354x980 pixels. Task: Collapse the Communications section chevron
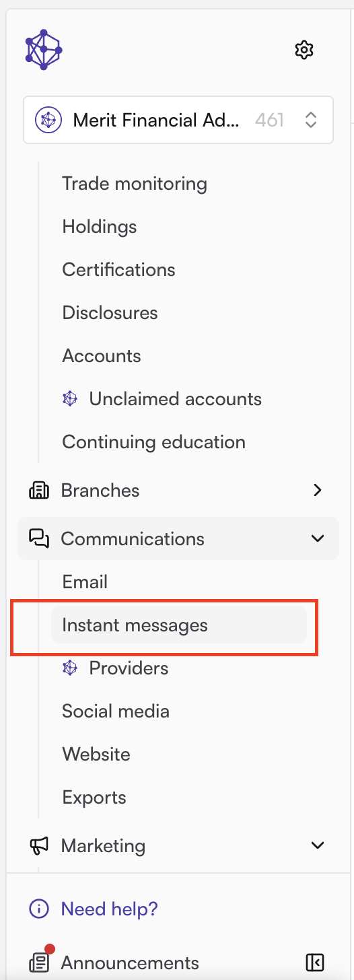(x=318, y=538)
